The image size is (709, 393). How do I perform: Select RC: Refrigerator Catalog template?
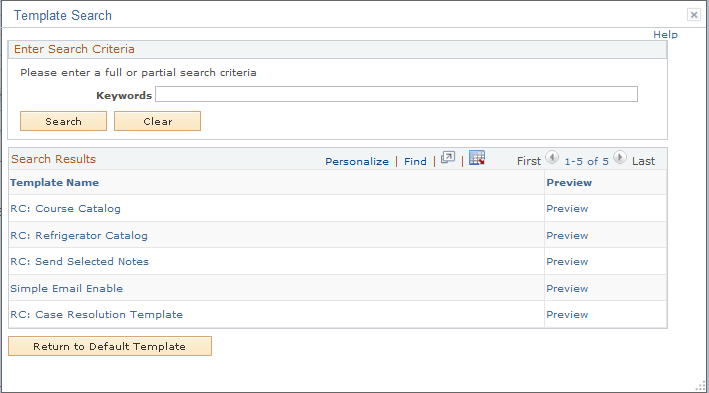[79, 236]
